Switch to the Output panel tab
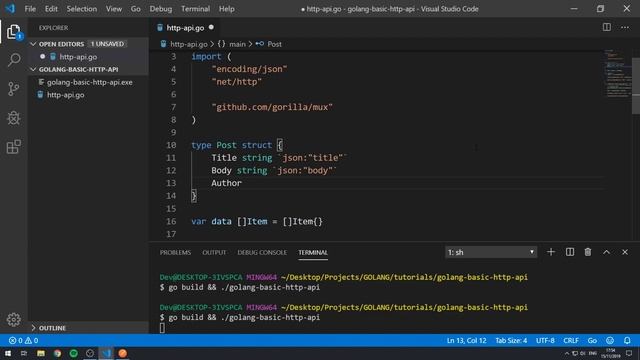The height and width of the screenshot is (360, 640). coord(214,253)
